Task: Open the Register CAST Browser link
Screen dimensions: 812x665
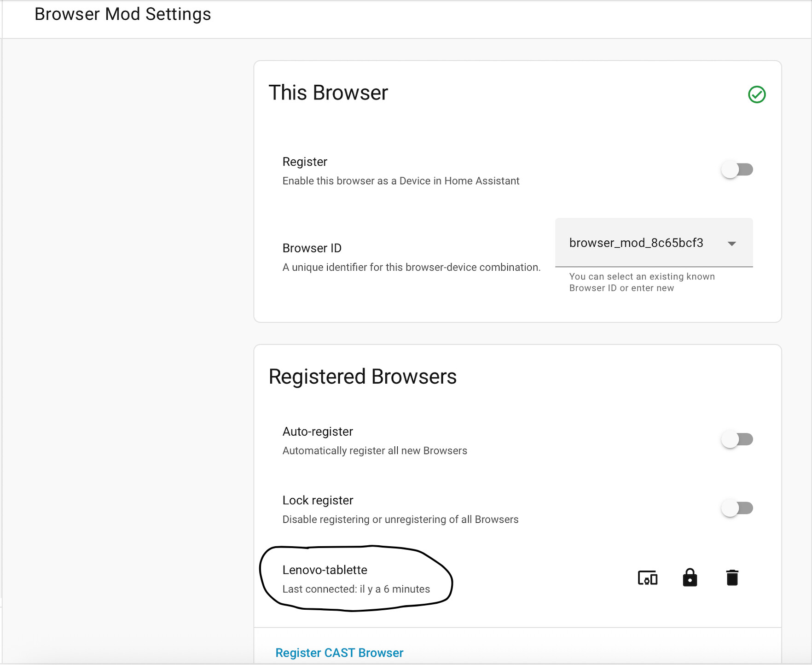Action: (339, 653)
